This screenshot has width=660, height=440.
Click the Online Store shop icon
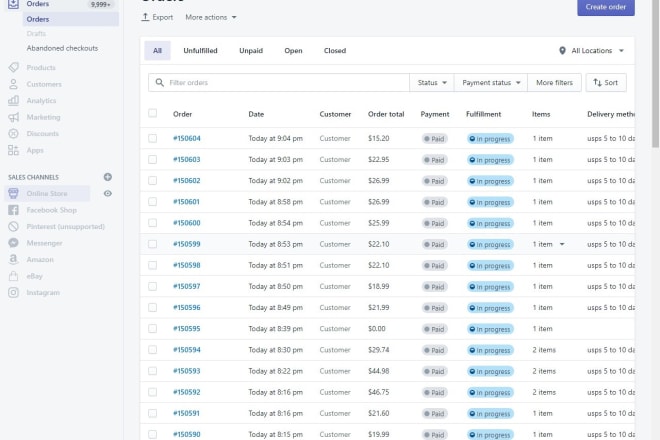click(x=13, y=193)
